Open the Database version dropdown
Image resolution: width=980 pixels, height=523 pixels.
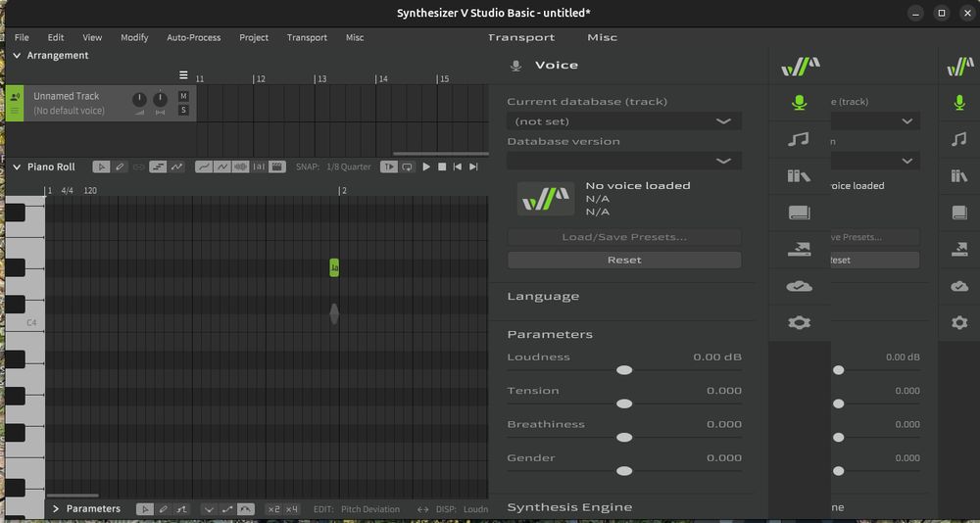click(624, 161)
